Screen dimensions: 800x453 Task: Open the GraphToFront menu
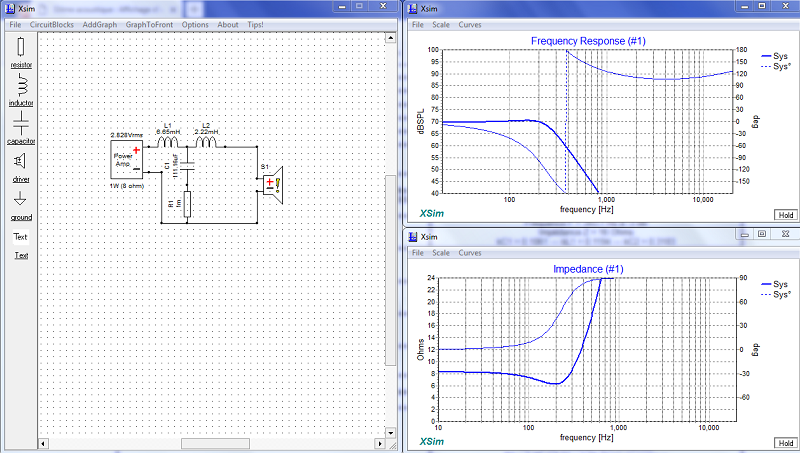click(149, 24)
